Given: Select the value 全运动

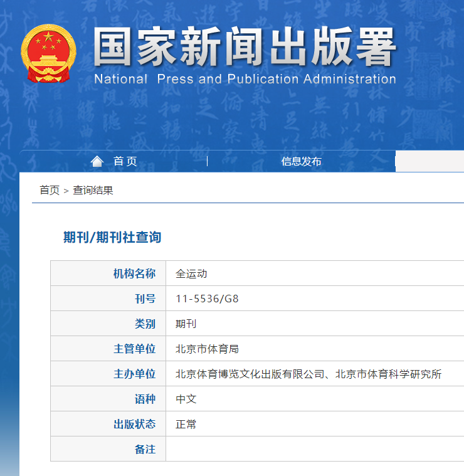Looking at the screenshot, I should point(191,273).
